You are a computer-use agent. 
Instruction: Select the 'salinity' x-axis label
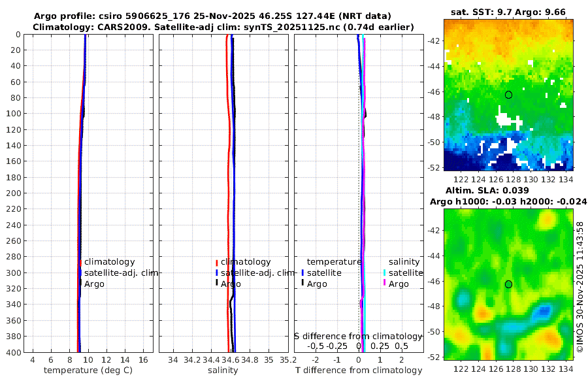click(223, 371)
